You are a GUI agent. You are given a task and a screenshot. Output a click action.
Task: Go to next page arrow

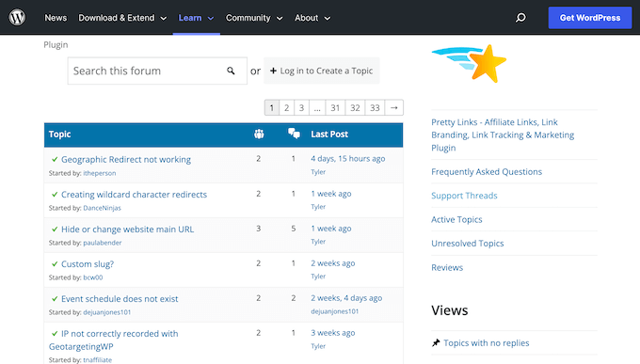(393, 108)
